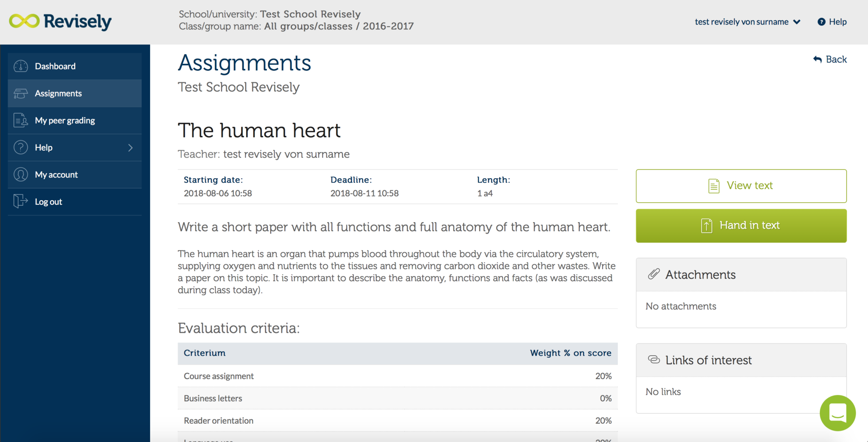Click the Attachments paperclip icon
Viewport: 868px width, 442px height.
(x=654, y=274)
